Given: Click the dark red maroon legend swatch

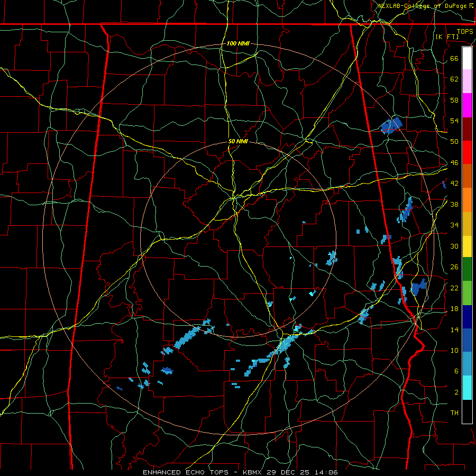Looking at the screenshot, I should [467, 129].
